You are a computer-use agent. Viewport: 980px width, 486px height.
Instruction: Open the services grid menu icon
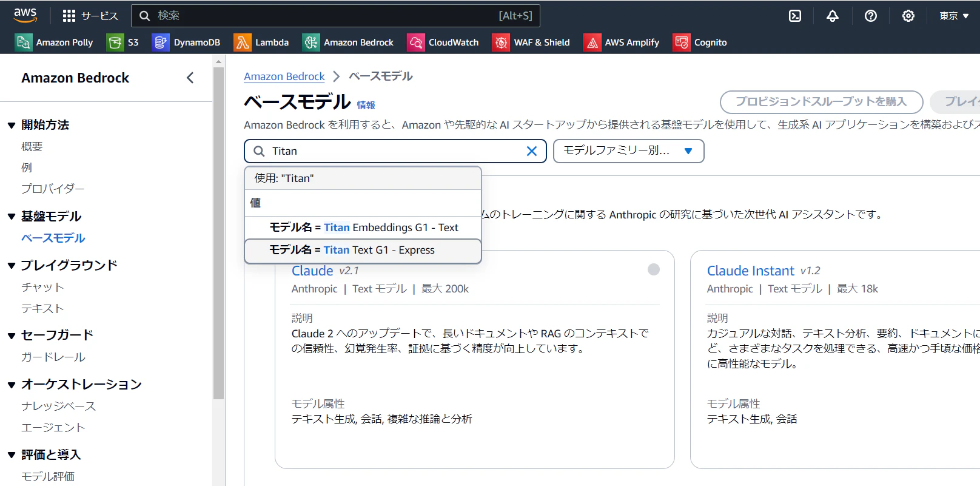click(69, 16)
